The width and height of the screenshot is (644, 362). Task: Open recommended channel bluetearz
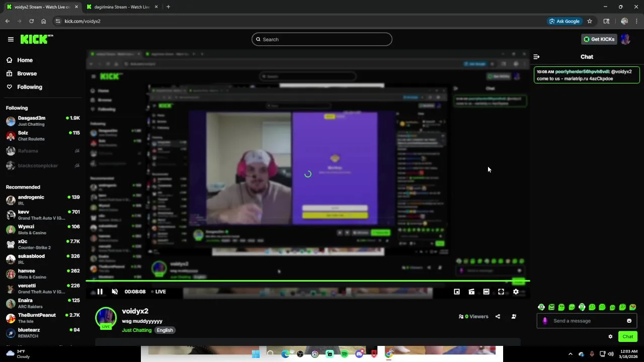tap(43, 333)
